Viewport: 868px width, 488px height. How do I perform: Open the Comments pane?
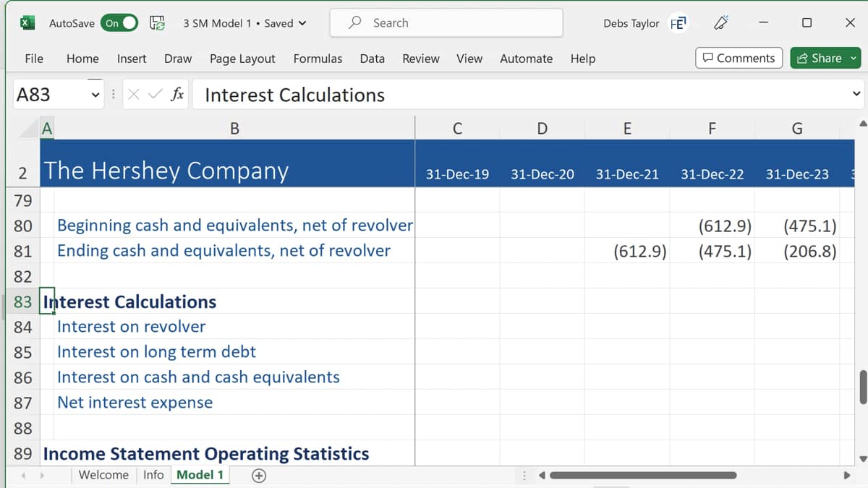[x=739, y=58]
